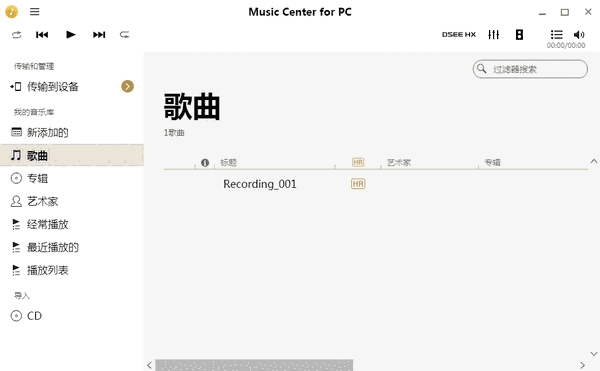The height and width of the screenshot is (371, 600).
Task: Expand the transfer-to-device gold arrow
Action: 127,86
